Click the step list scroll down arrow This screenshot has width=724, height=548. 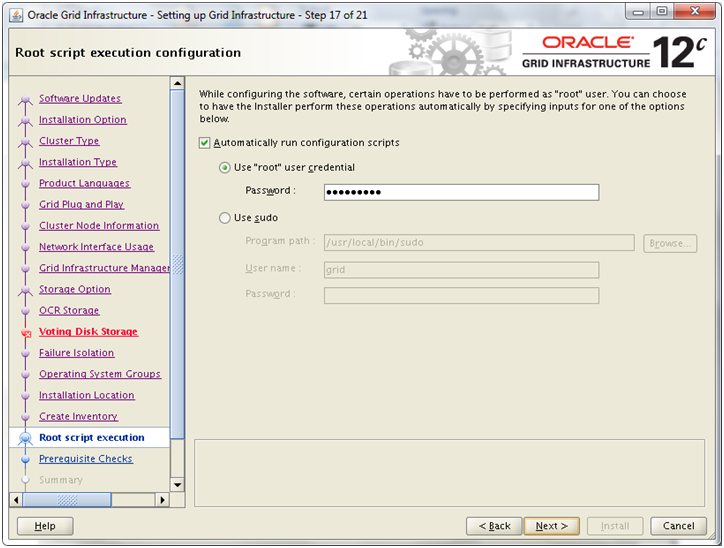177,485
